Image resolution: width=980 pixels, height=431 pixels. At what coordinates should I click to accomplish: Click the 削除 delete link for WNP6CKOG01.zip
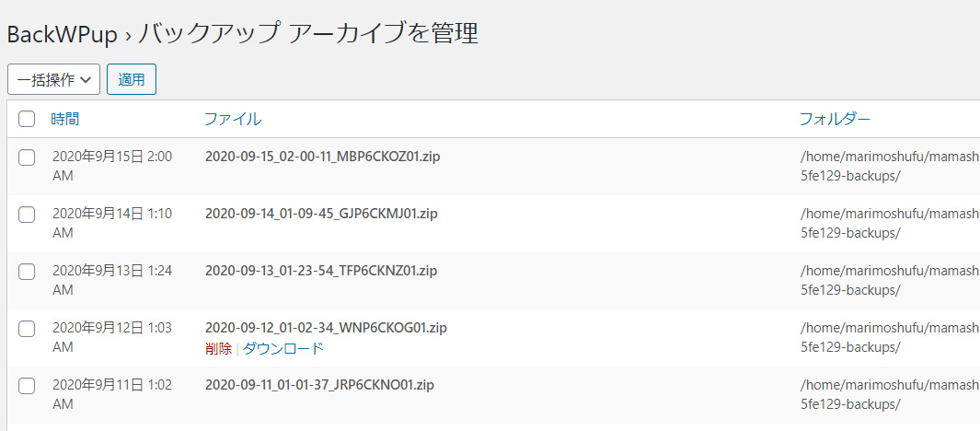tap(218, 348)
